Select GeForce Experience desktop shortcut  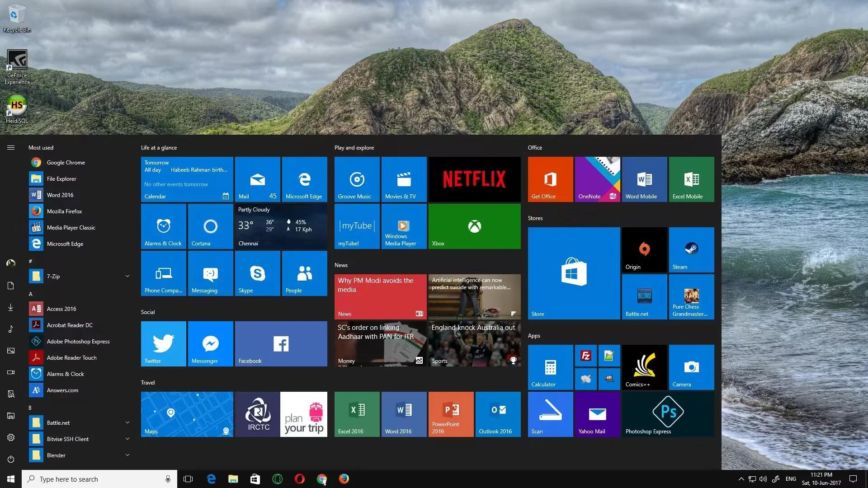tap(17, 67)
